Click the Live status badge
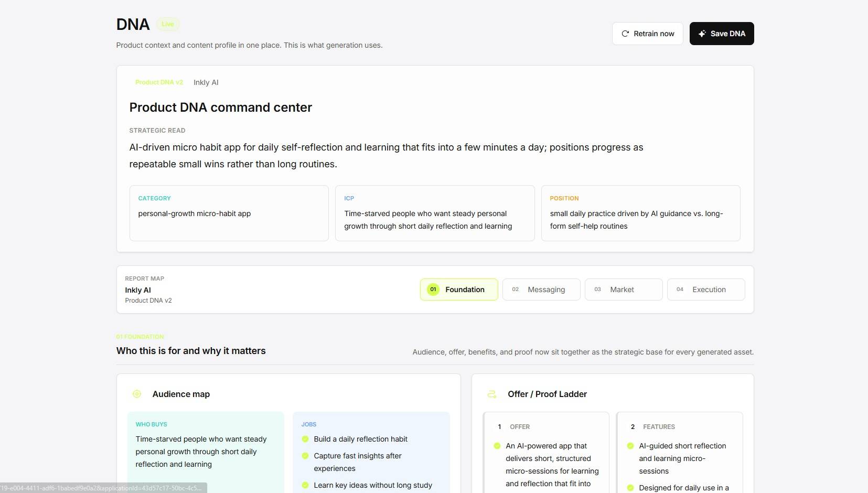The width and height of the screenshot is (868, 493). [x=168, y=24]
